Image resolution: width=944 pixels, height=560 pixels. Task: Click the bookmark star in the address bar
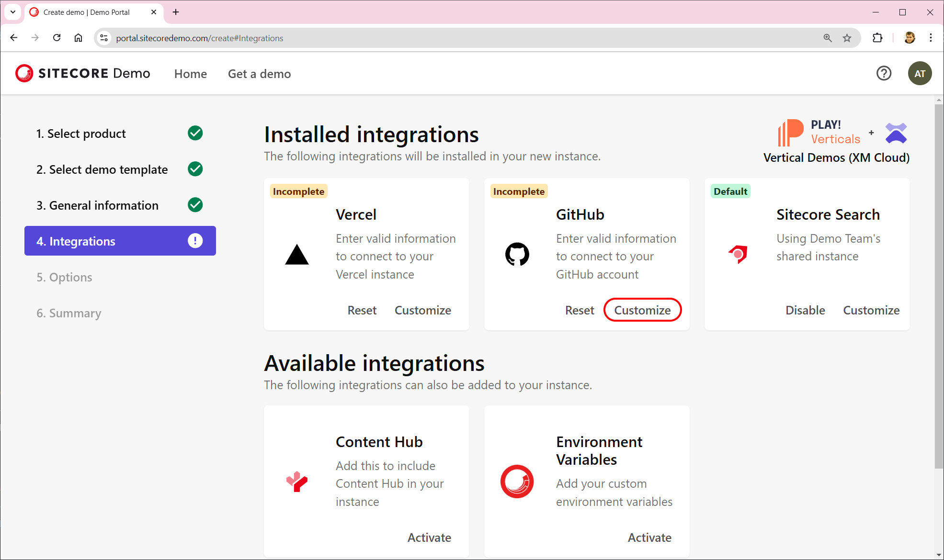[847, 38]
